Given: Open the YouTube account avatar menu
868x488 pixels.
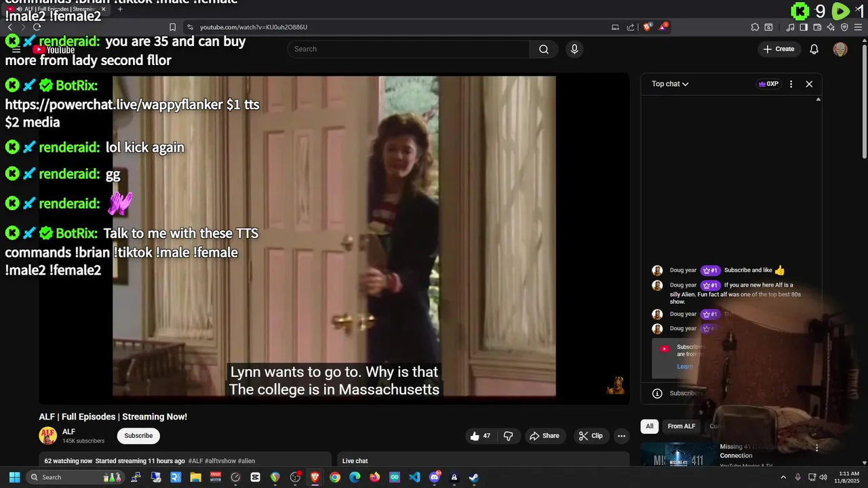Looking at the screenshot, I should tap(840, 49).
